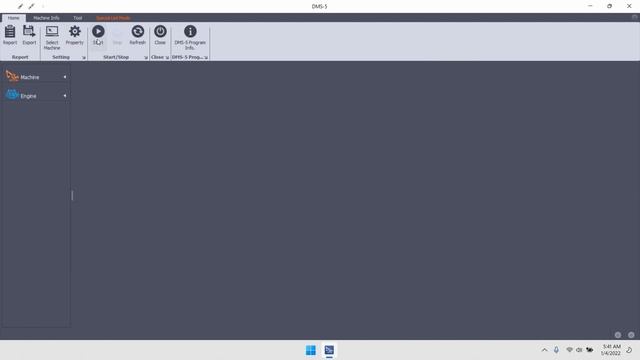
Task: Open the DMS-5 Prog group dialog launcher
Action: coord(206,58)
